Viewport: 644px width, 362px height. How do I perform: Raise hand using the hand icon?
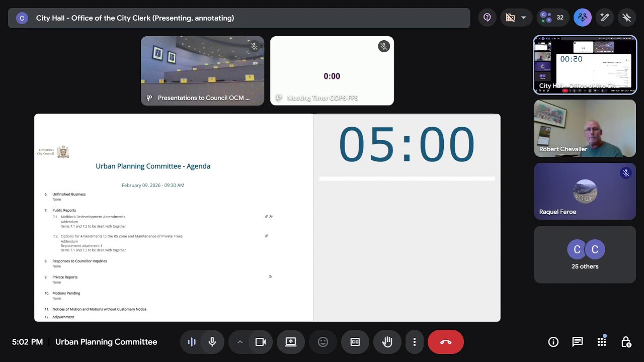click(x=387, y=342)
